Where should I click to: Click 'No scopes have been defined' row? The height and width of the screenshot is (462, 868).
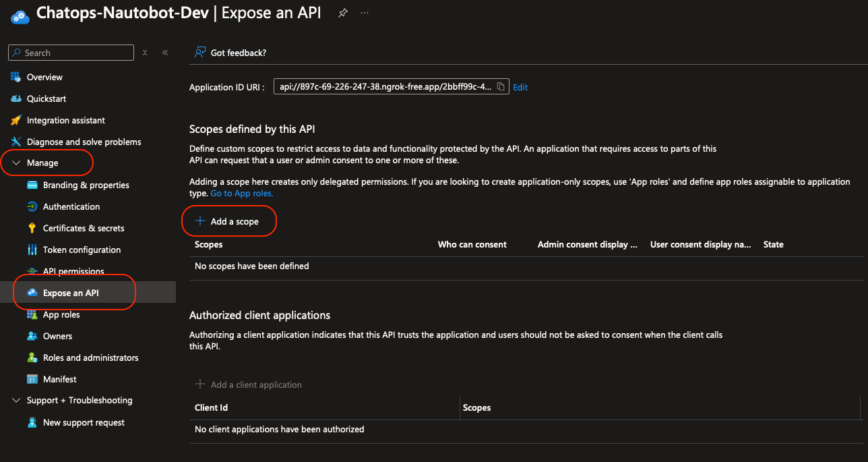pos(526,266)
